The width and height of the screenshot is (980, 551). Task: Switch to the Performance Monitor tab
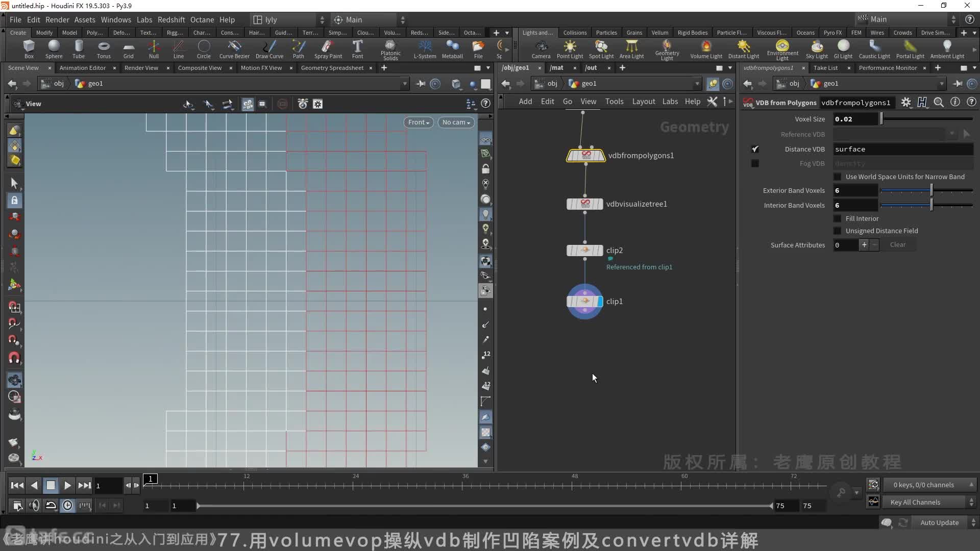888,68
